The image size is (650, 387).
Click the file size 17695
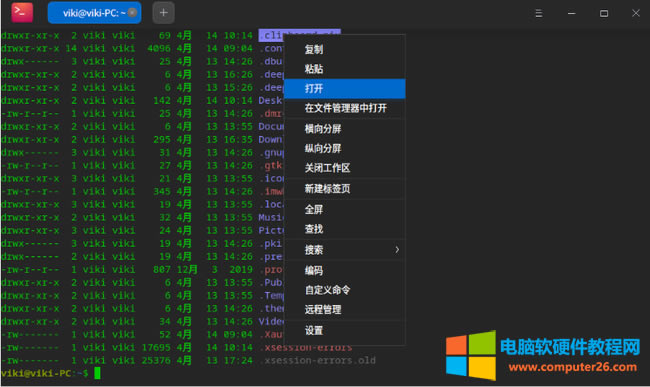pyautogui.click(x=156, y=348)
